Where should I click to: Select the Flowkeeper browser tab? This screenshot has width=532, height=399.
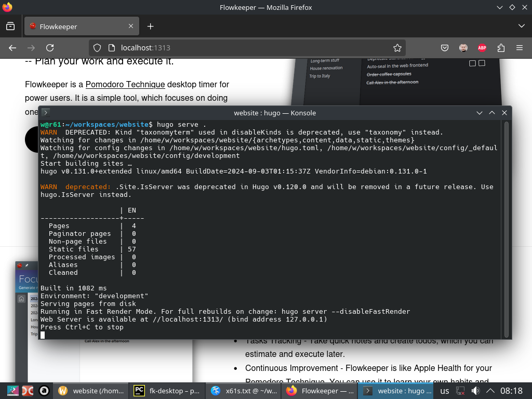click(x=82, y=26)
